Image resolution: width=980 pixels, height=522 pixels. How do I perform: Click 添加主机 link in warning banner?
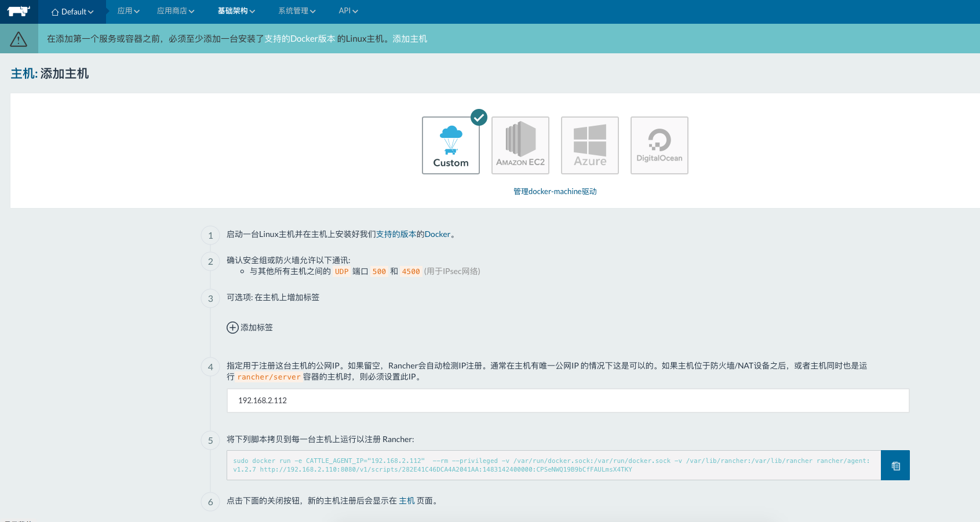pyautogui.click(x=410, y=39)
